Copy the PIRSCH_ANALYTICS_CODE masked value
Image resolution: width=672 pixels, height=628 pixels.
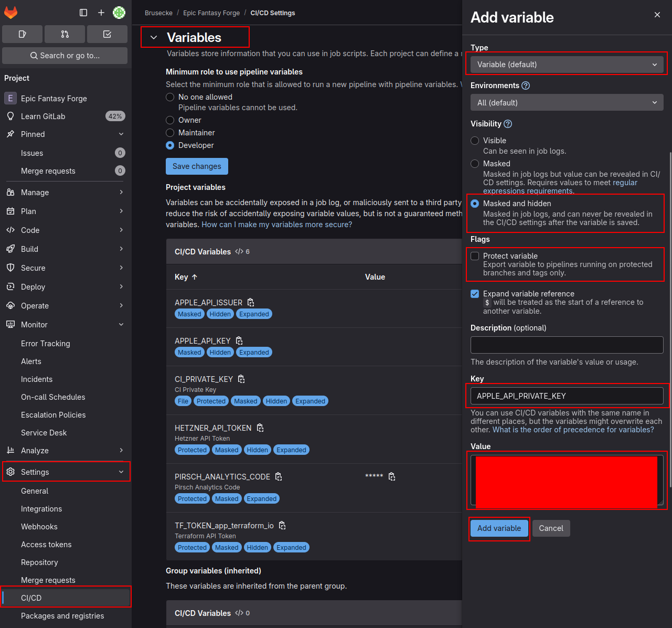(392, 476)
